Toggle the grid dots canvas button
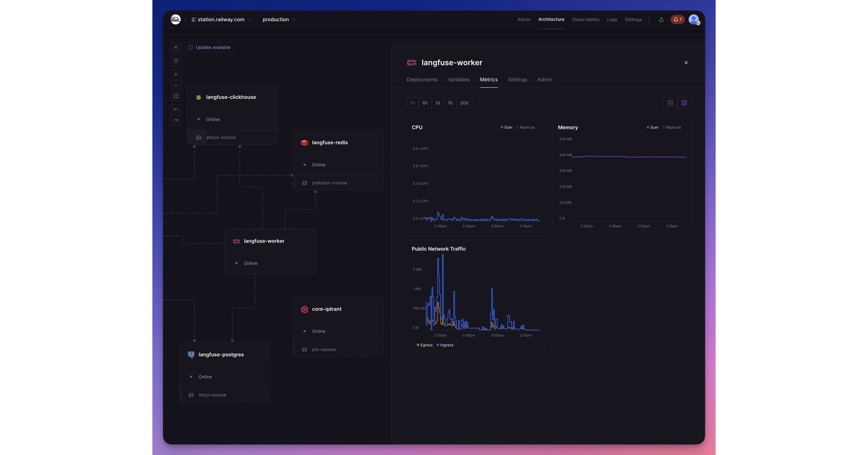 [x=176, y=61]
